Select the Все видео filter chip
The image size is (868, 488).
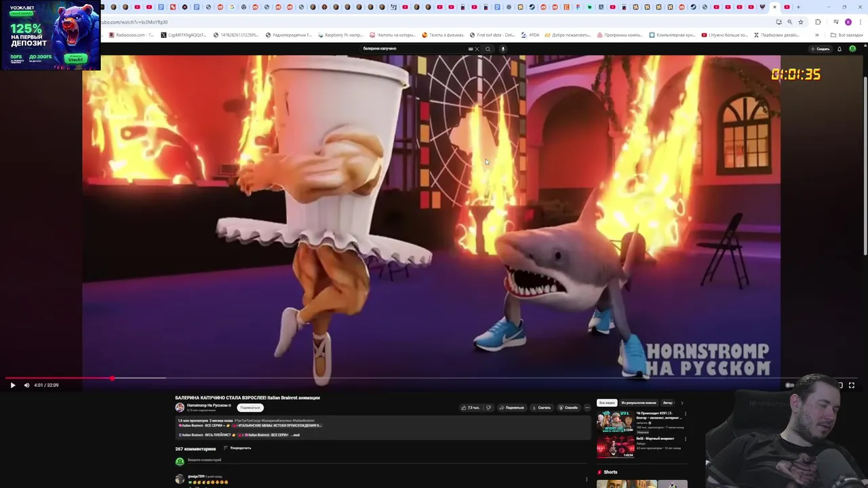607,403
